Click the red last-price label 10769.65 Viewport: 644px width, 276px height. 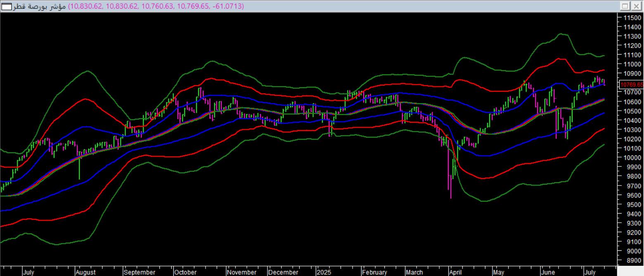(x=632, y=85)
